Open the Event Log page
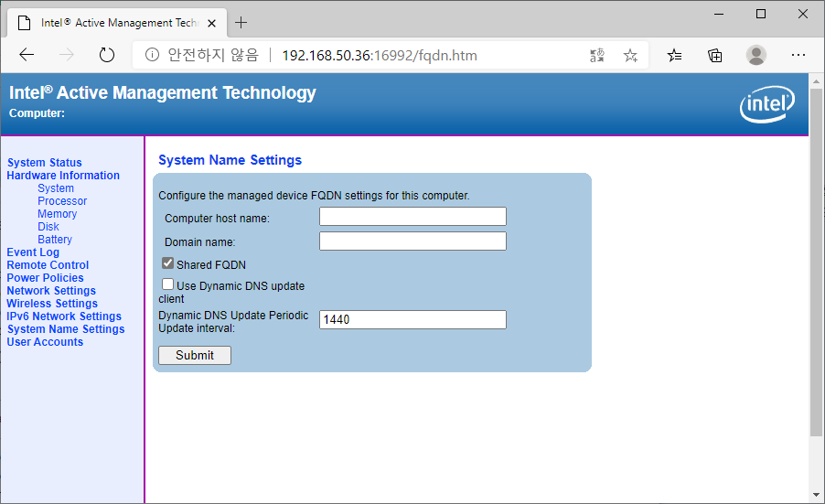The image size is (825, 504). [33, 252]
